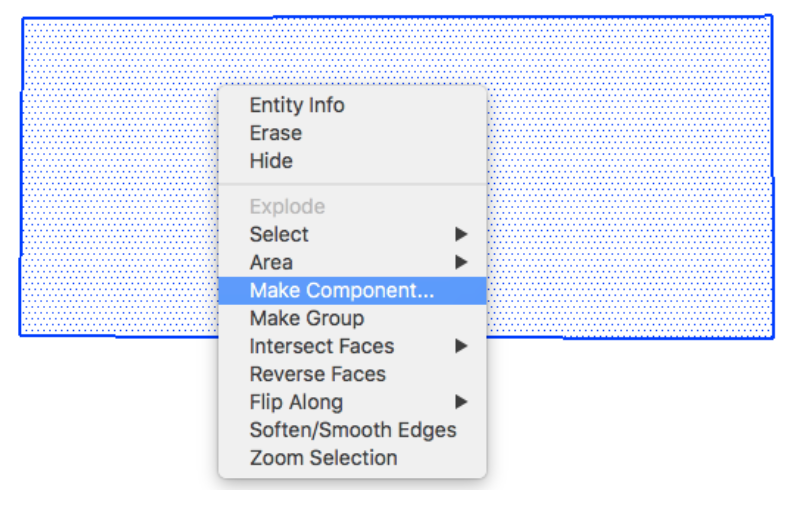
Task: Open the Select submenu
Action: coord(352,234)
